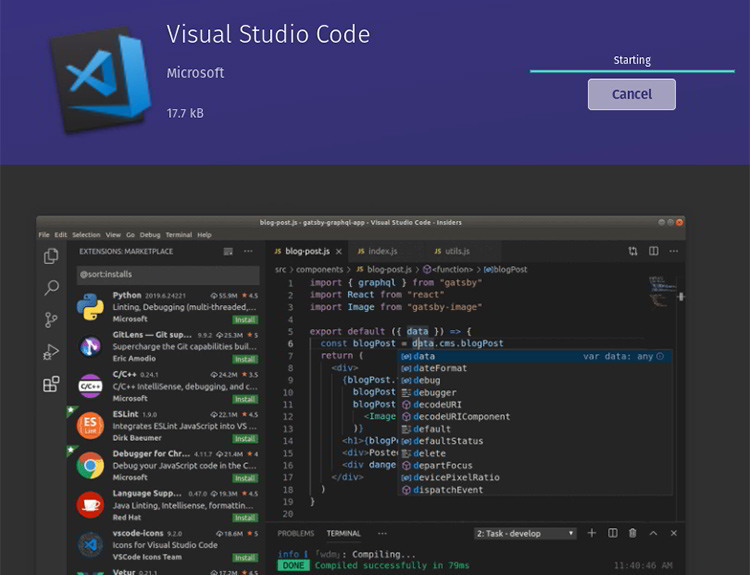Screen dimensions: 750x575
Task: Open the Selection menu
Action: [x=86, y=235]
